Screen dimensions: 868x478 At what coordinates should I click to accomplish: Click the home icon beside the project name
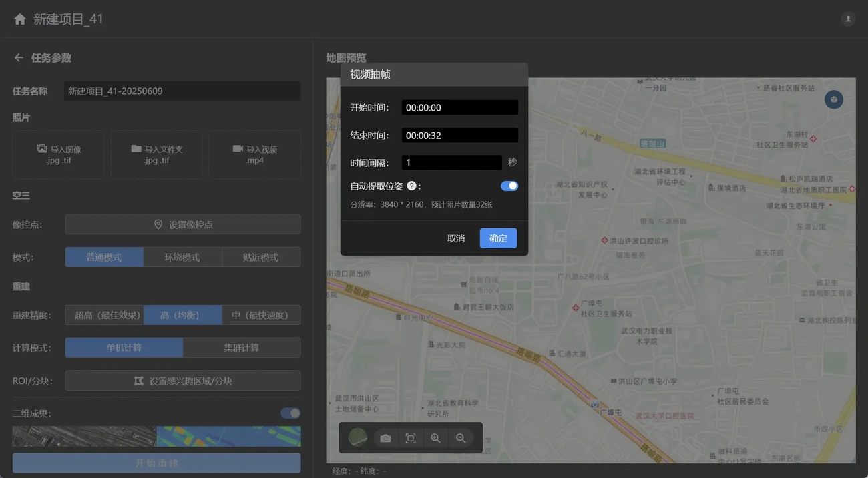(x=20, y=19)
